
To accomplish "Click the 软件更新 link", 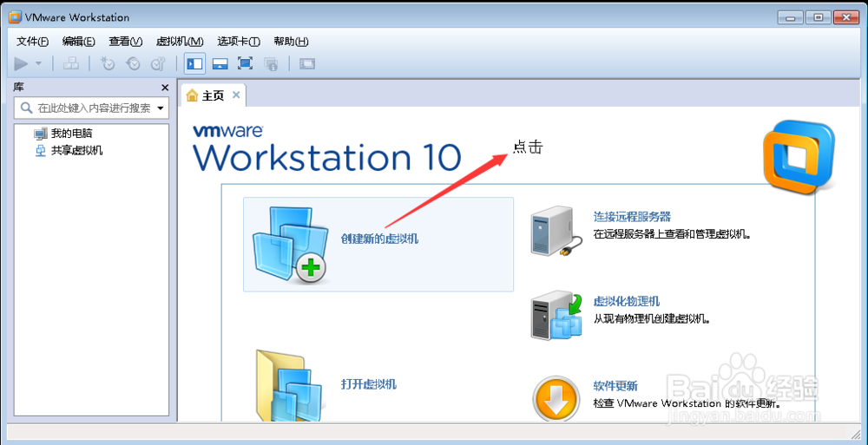I will pyautogui.click(x=615, y=386).
